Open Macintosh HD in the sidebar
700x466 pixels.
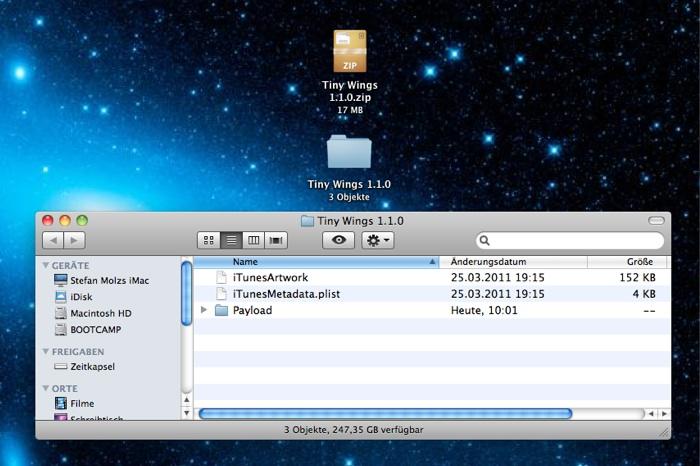[93, 313]
